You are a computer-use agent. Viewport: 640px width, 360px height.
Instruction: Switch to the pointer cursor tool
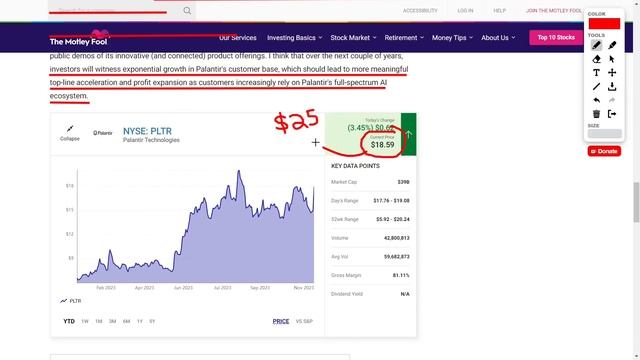[x=612, y=59]
